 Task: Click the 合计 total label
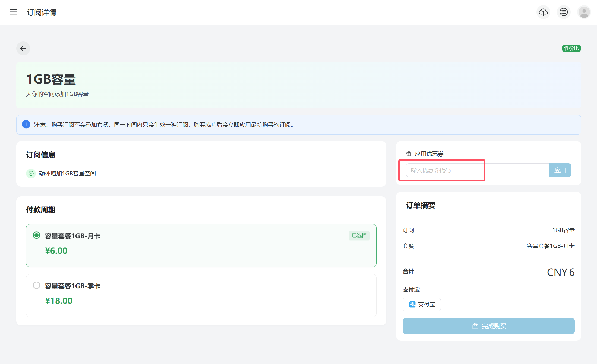pos(408,271)
